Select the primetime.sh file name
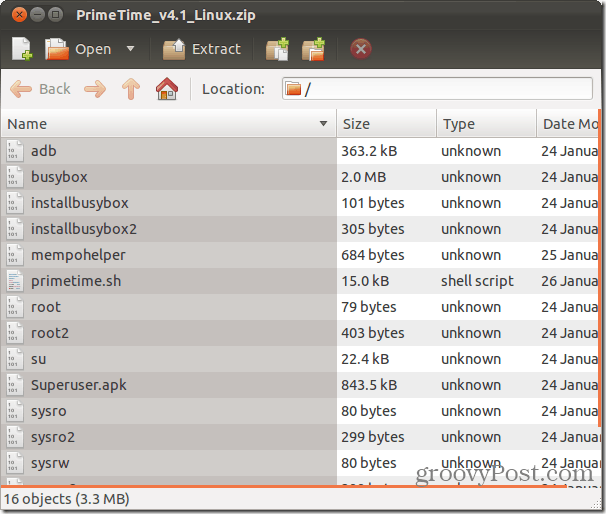 (x=76, y=281)
